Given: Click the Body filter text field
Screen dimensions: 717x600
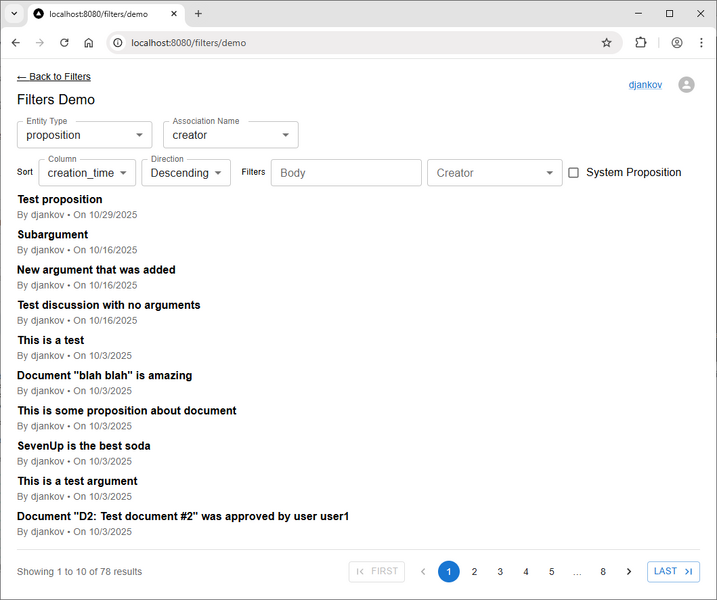Looking at the screenshot, I should tap(346, 173).
